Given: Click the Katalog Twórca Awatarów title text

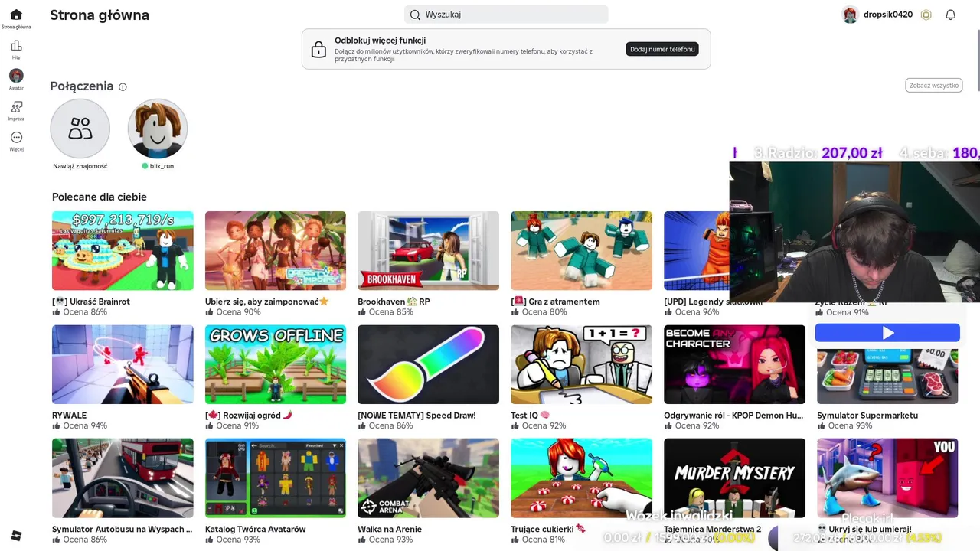Looking at the screenshot, I should coord(255,529).
